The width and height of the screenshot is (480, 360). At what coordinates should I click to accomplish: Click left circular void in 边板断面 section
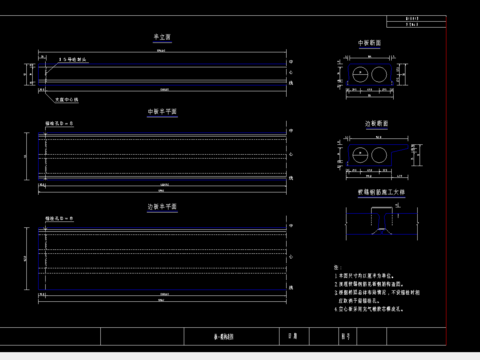360,155
